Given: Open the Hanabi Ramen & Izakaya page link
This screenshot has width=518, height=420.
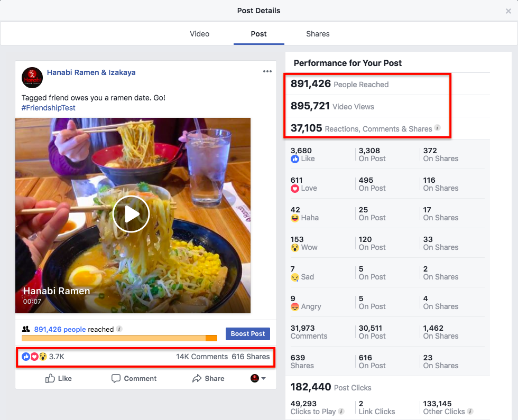Looking at the screenshot, I should (91, 72).
